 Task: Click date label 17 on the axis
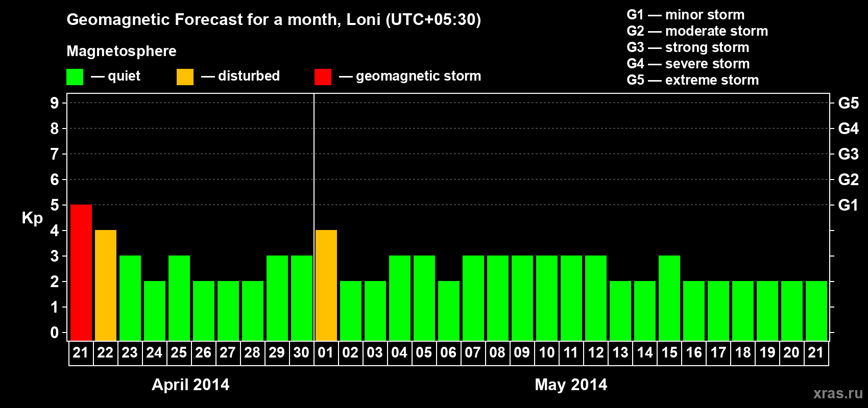(x=718, y=352)
